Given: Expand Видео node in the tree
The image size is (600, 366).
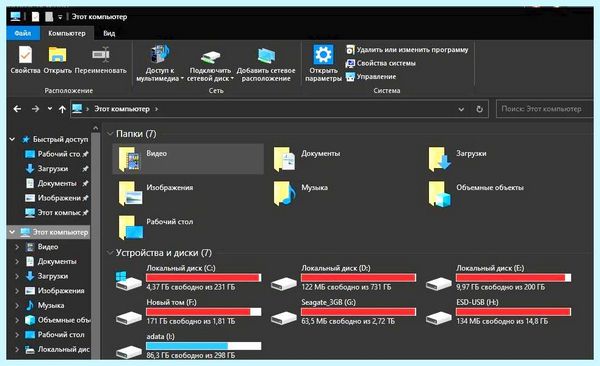Looking at the screenshot, I should point(17,247).
